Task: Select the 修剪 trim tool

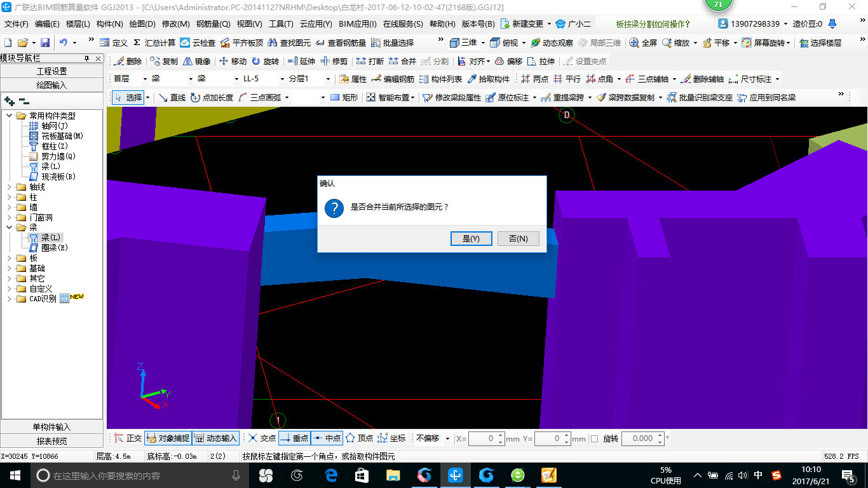Action: 334,62
